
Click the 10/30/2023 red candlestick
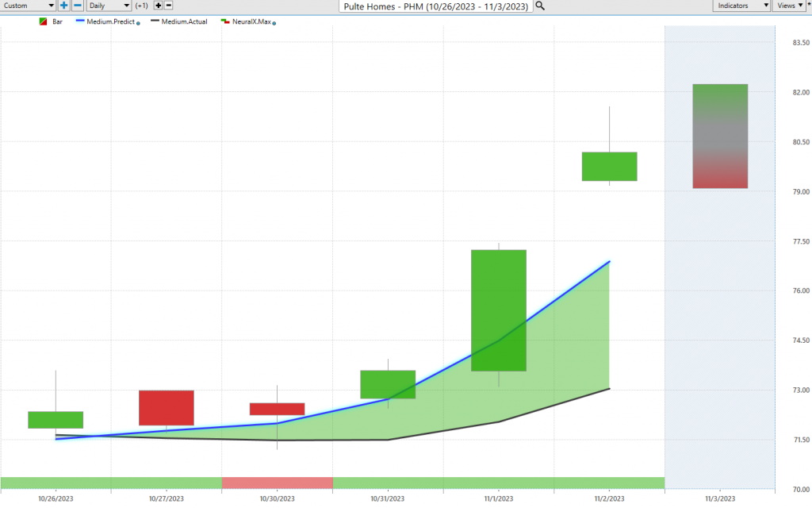tap(277, 409)
